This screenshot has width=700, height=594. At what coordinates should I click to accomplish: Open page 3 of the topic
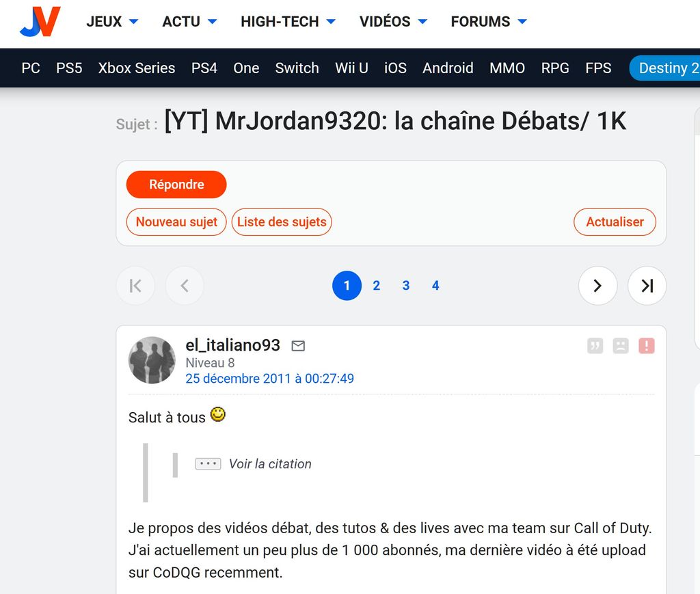click(406, 286)
